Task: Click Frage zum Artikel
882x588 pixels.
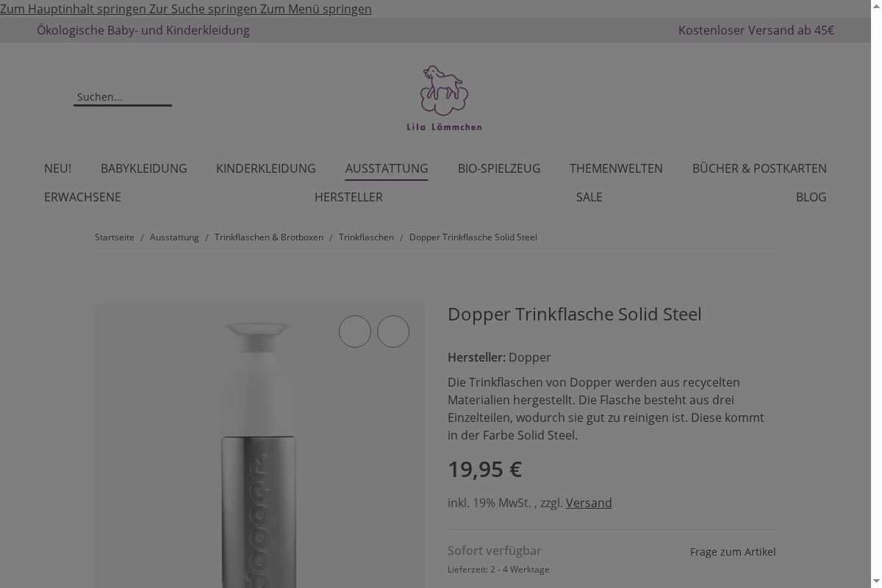Action: tap(733, 552)
